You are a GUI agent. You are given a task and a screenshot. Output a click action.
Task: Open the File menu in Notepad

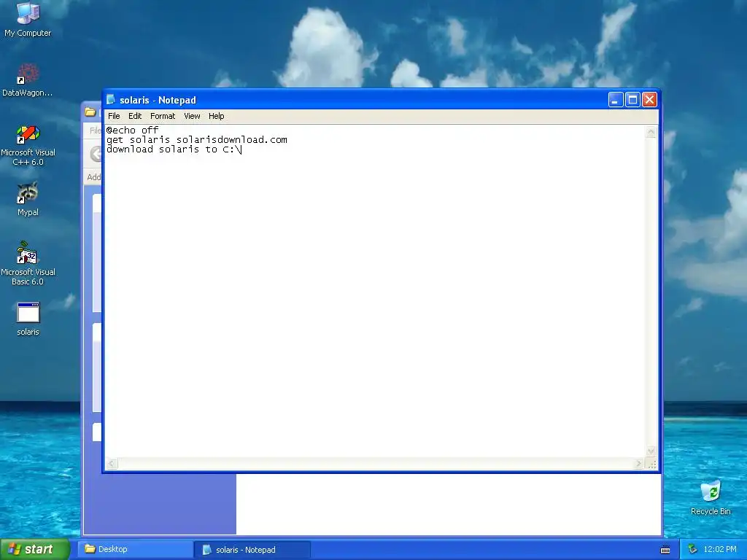[114, 116]
